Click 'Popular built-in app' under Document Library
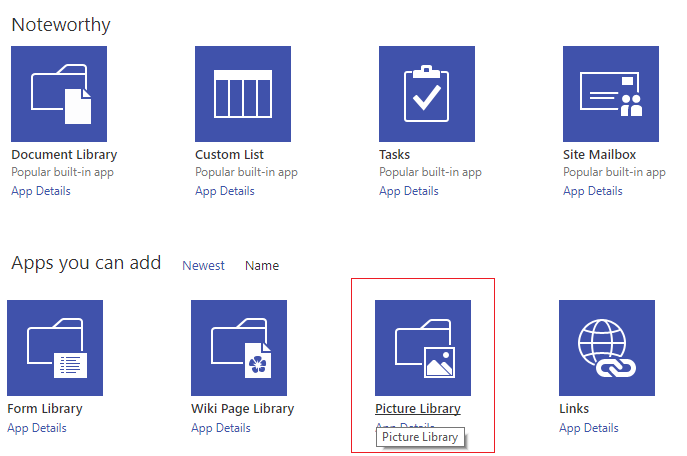 [x=62, y=172]
